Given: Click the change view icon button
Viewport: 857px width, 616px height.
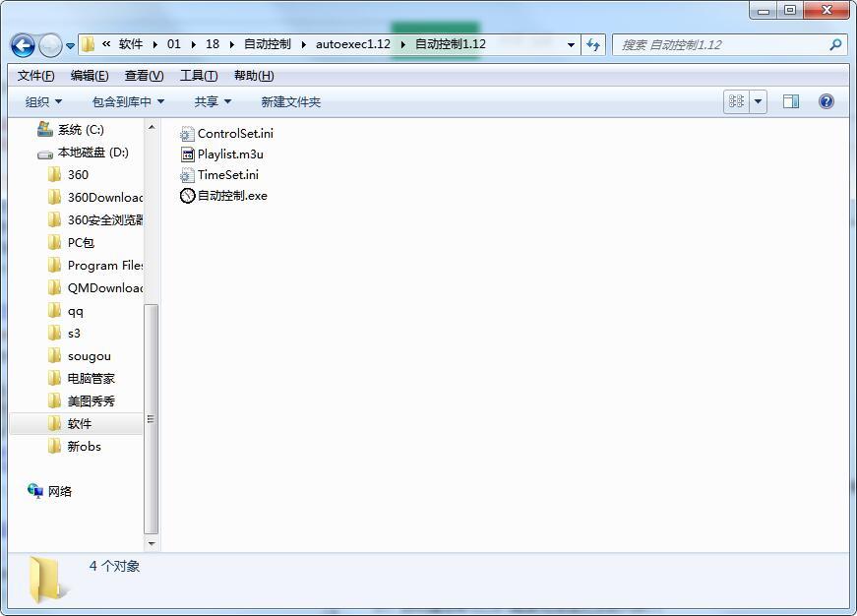Looking at the screenshot, I should coord(736,101).
